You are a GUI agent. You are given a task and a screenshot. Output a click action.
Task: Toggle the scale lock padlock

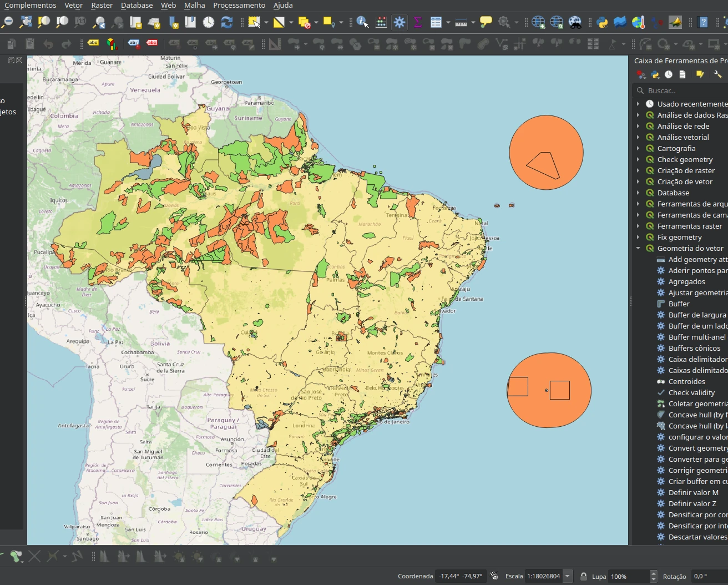[584, 576]
